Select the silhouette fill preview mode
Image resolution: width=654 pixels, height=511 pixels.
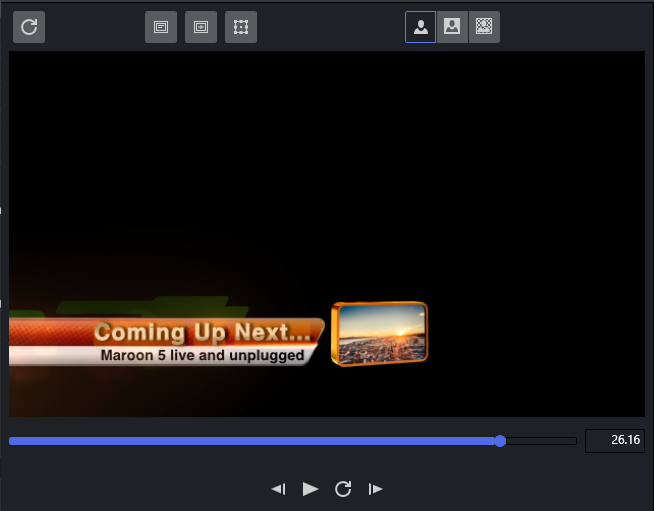tap(421, 27)
